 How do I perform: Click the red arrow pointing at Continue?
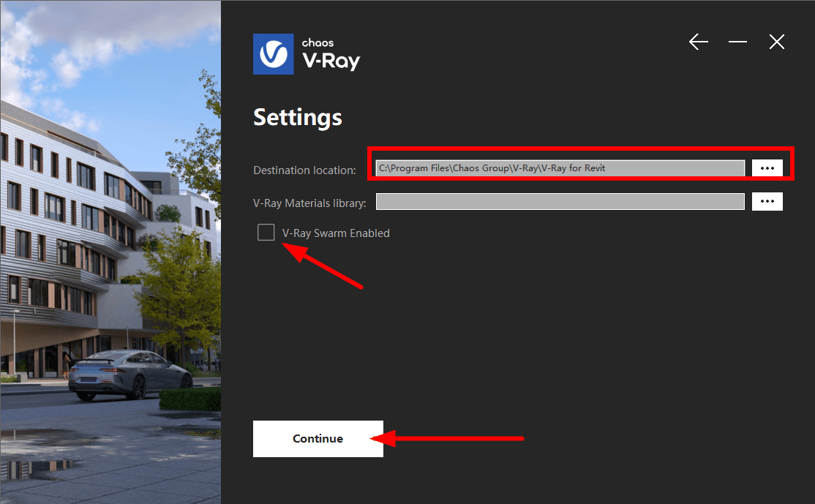tap(447, 439)
